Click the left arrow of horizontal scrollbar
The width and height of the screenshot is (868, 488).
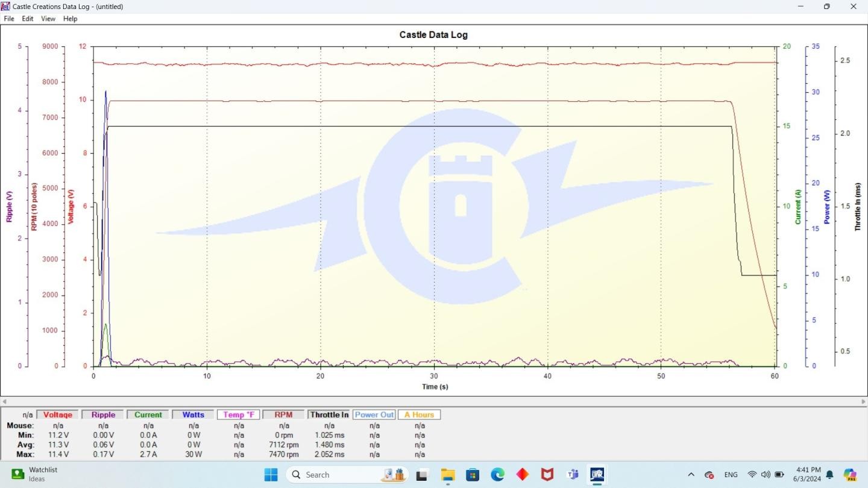4,401
